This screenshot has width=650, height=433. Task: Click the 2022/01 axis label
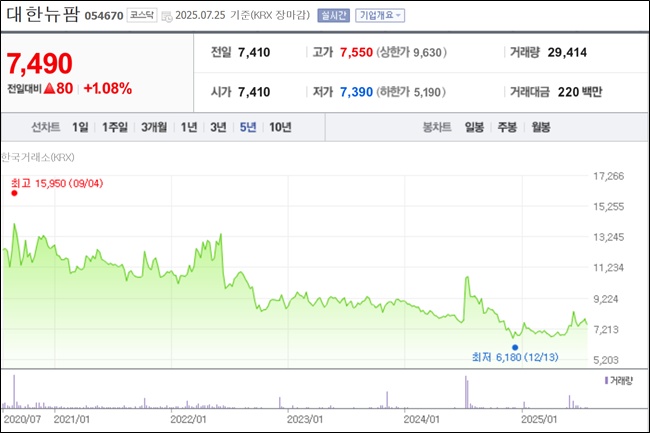pos(188,419)
